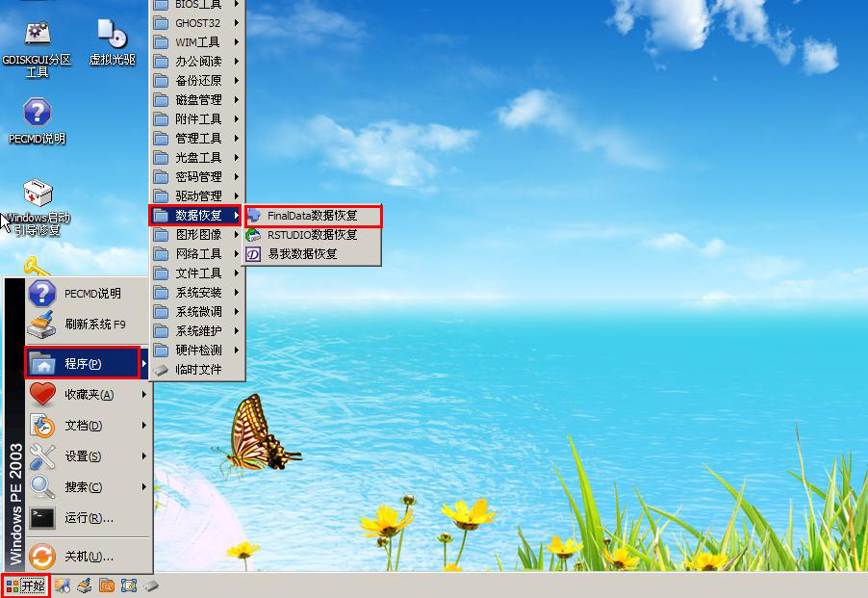Click the fourth quick launch taskbar icon
The height and width of the screenshot is (598, 868).
pyautogui.click(x=128, y=585)
